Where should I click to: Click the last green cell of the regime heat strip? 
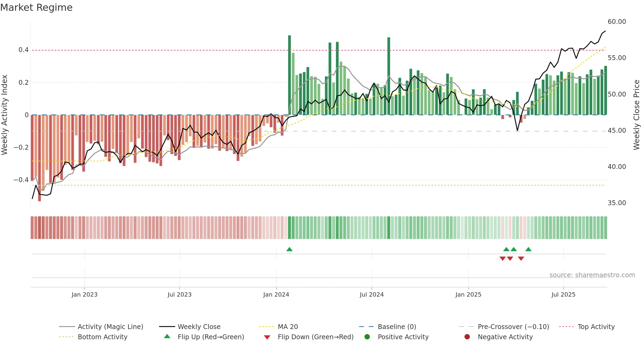click(x=606, y=228)
